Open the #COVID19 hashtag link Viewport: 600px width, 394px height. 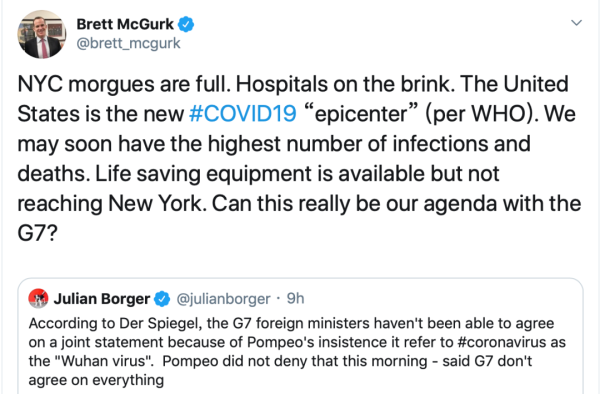coord(243,114)
